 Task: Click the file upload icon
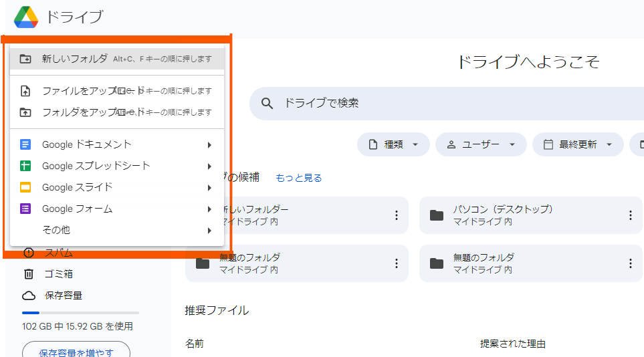point(25,91)
